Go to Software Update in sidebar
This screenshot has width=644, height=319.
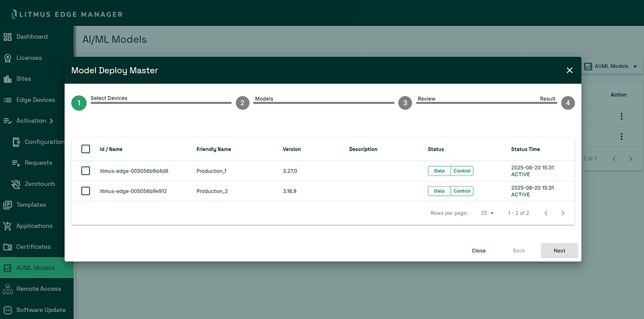(x=41, y=310)
